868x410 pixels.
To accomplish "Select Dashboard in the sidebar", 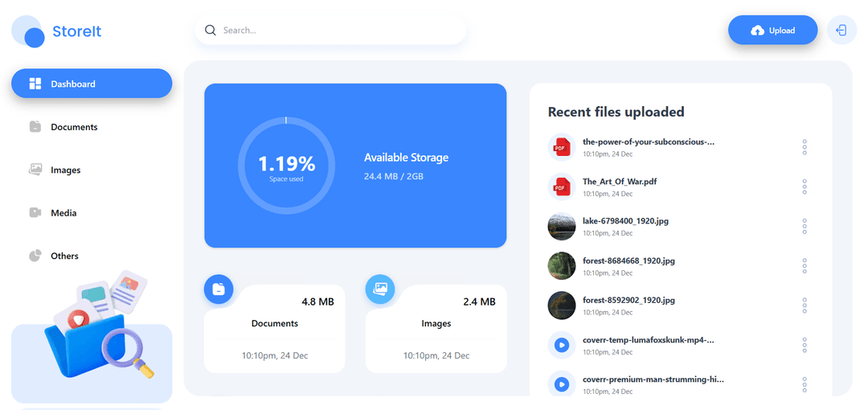I will pyautogui.click(x=92, y=84).
